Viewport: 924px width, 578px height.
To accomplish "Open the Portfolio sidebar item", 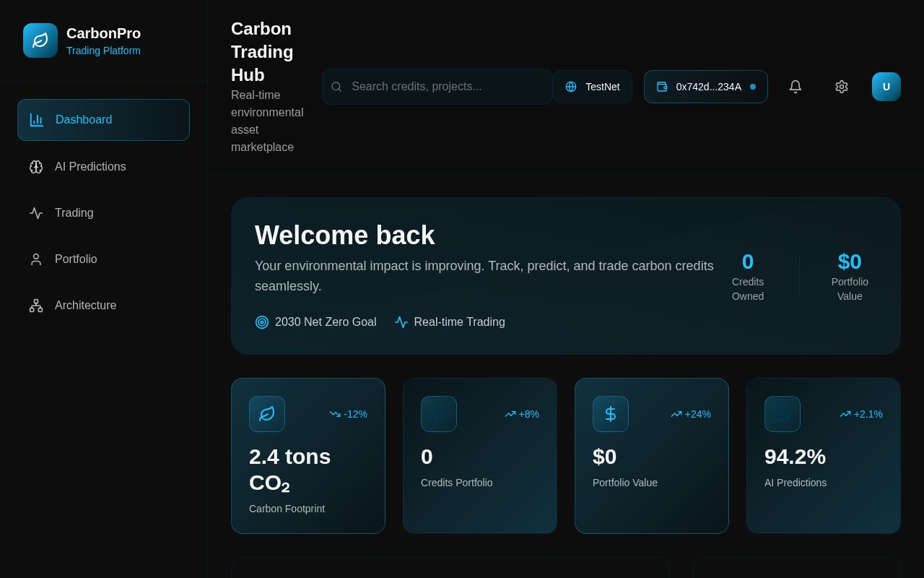I will (x=103, y=259).
